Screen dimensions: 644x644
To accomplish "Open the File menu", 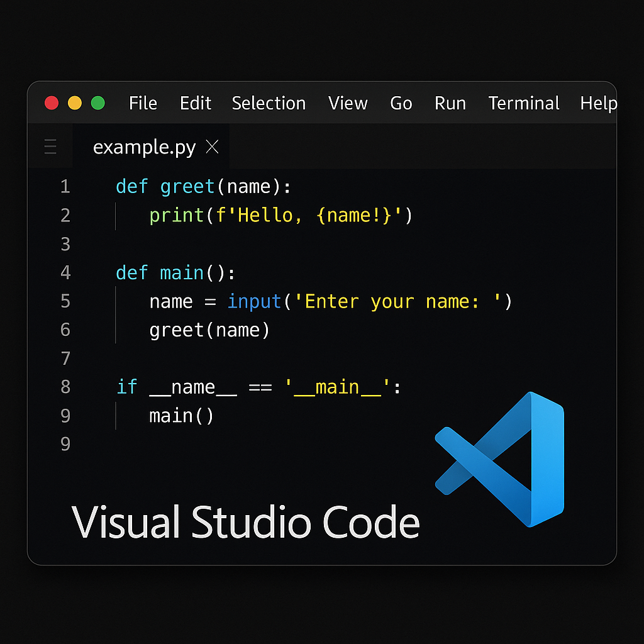I will coord(143,103).
